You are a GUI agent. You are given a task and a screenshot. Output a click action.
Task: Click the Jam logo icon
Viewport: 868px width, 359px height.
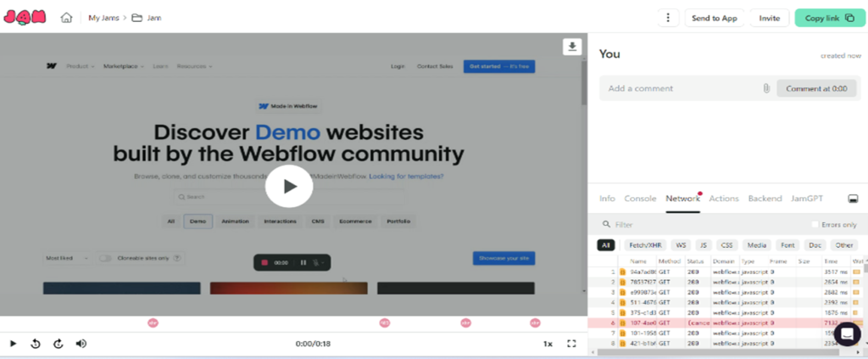[25, 17]
